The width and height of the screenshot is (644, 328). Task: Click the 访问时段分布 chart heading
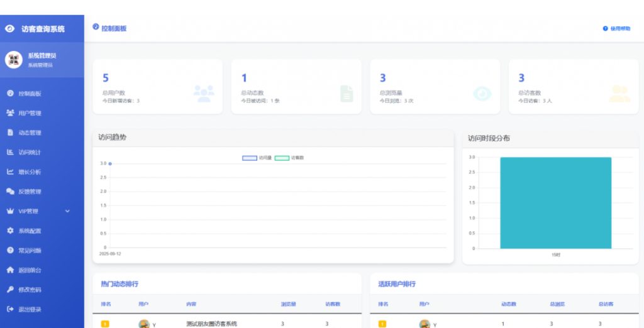[489, 138]
